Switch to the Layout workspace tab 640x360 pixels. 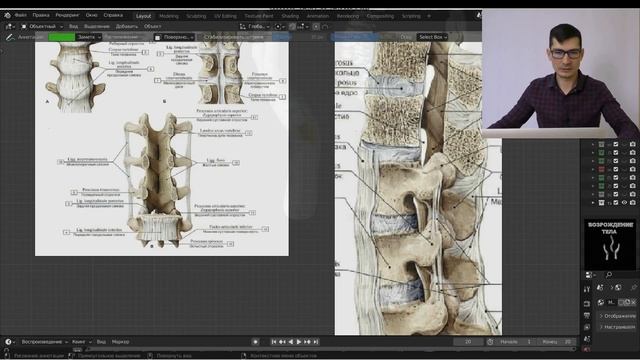[143, 16]
